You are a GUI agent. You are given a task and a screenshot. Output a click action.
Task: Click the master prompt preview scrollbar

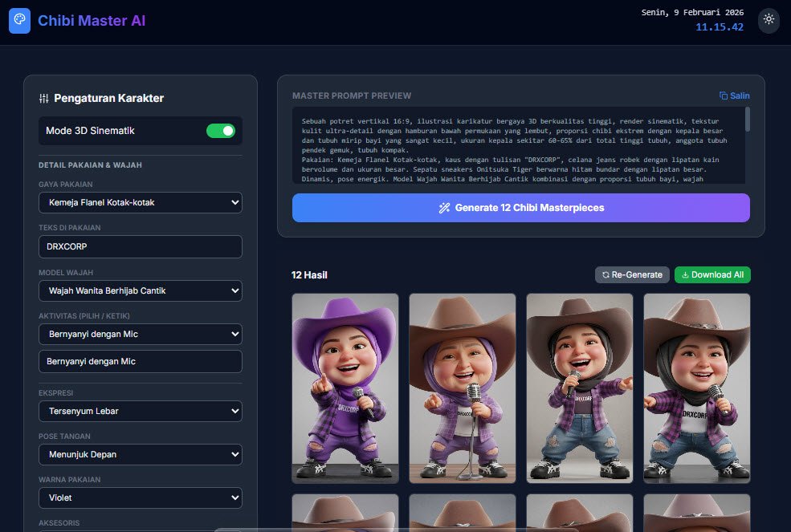pos(747,120)
